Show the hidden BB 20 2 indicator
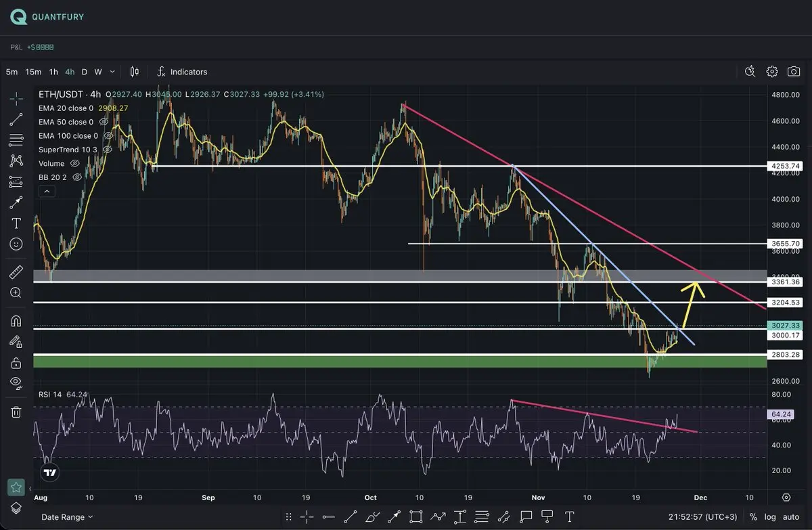 [x=76, y=177]
